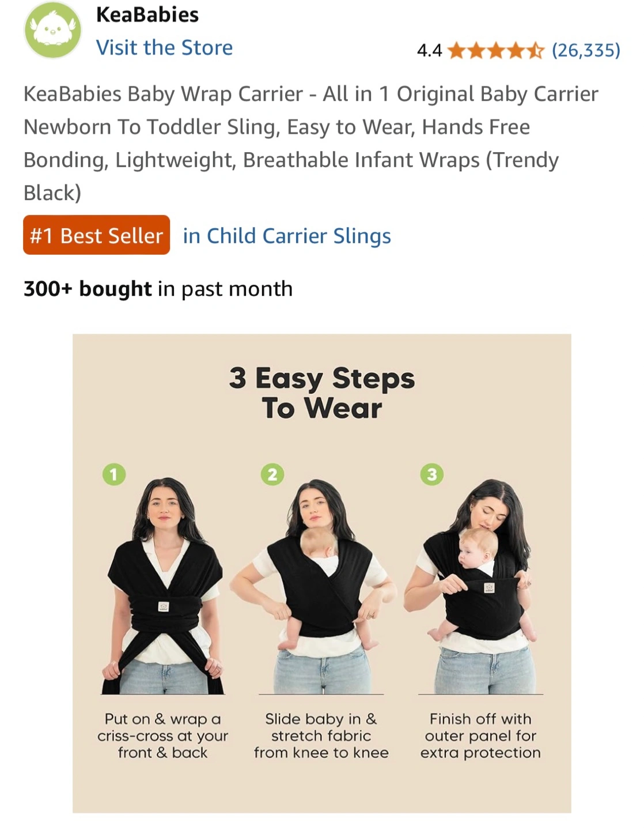Open the in Child Carrier Slings link
The width and height of the screenshot is (644, 830).
point(287,236)
